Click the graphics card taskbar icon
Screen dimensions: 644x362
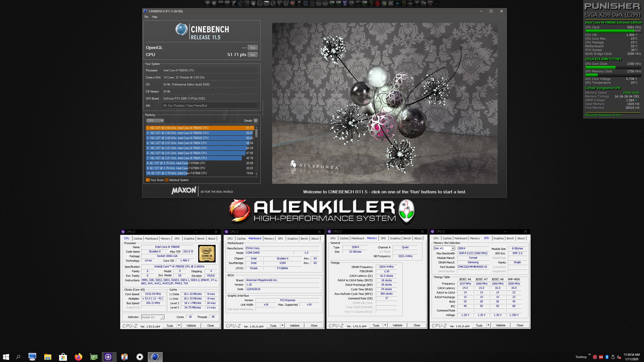pos(94,357)
